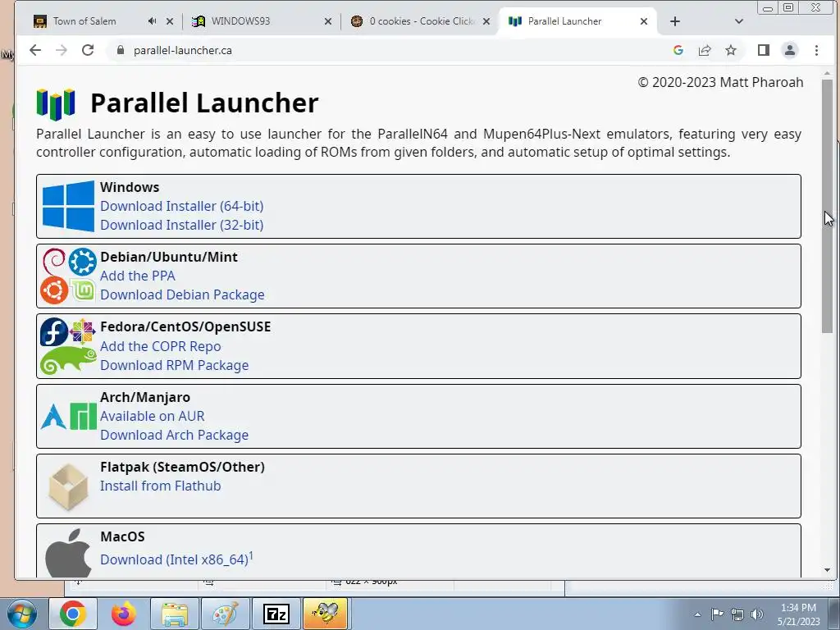This screenshot has height=630, width=840.
Task: Click the Debian swirl logo
Action: point(53,262)
